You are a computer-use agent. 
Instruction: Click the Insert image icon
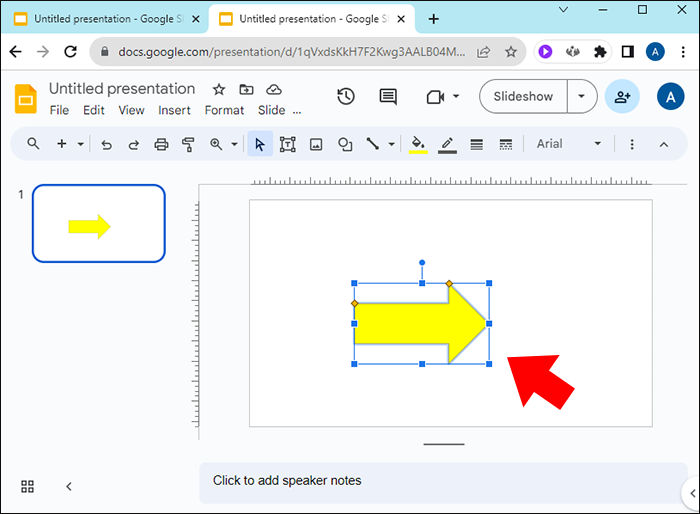coord(316,144)
